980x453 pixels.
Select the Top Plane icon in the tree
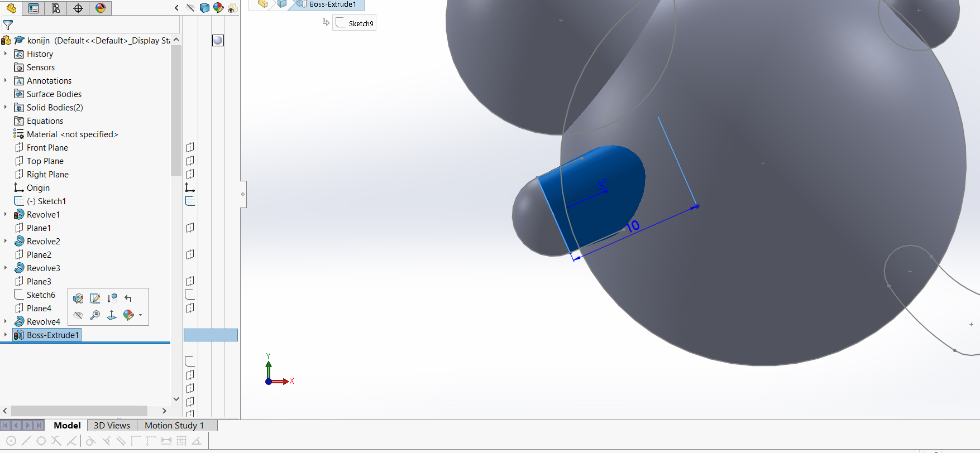[19, 161]
